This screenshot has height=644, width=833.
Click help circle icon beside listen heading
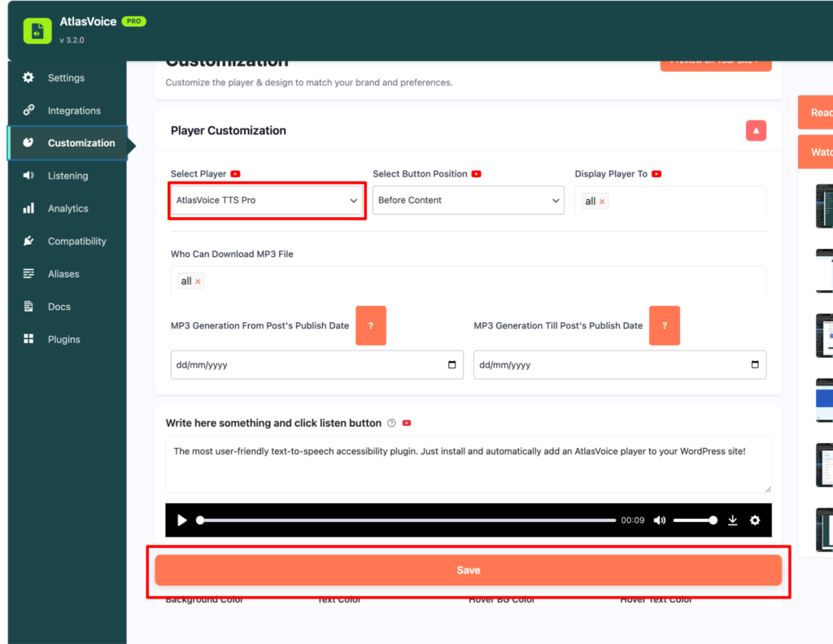pyautogui.click(x=391, y=423)
